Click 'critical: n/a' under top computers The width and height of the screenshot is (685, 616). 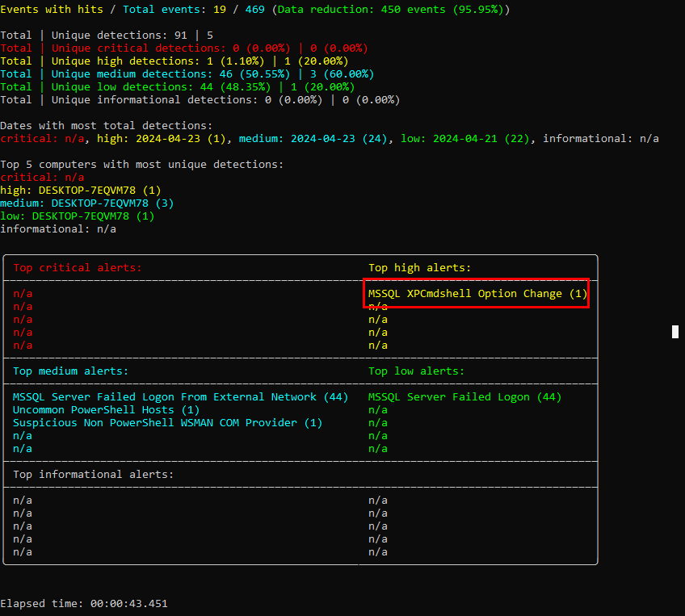(x=42, y=178)
